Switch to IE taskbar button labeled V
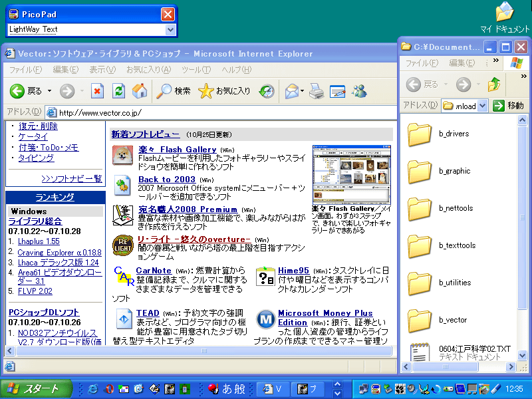The height and width of the screenshot is (399, 532). (273, 389)
